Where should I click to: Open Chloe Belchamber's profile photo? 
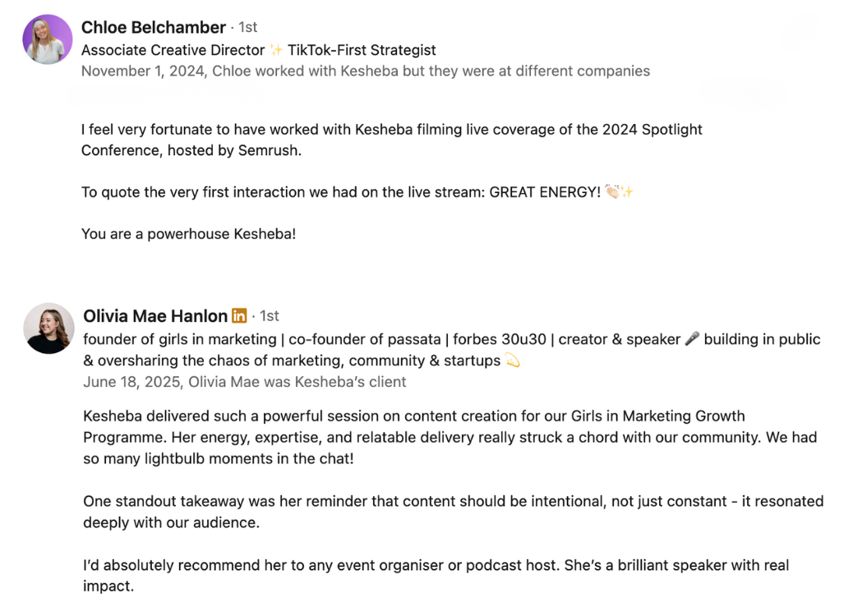pyautogui.click(x=48, y=39)
